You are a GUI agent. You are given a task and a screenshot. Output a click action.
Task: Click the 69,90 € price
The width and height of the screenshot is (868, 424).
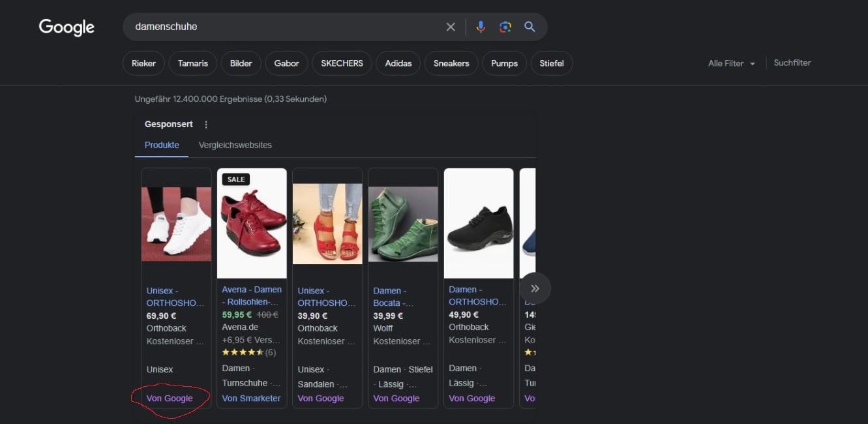pos(161,316)
